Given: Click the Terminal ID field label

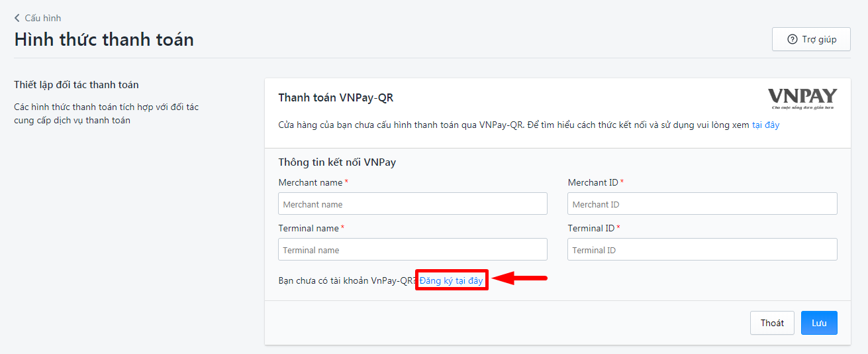Looking at the screenshot, I should 591,228.
